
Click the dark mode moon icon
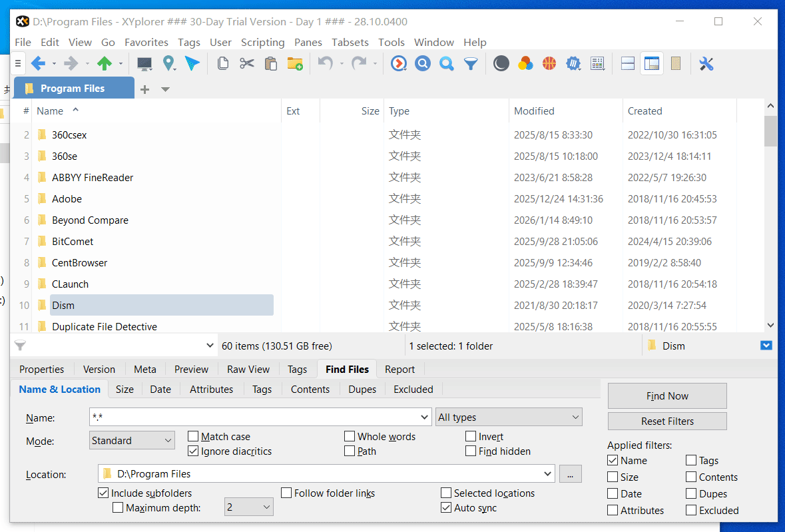tap(501, 64)
